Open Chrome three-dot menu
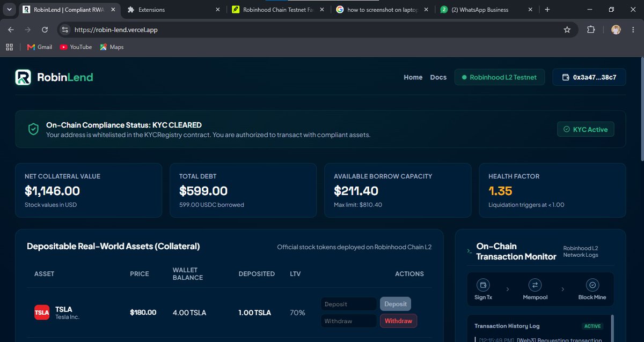Viewport: 644px width, 342px height. 634,30
